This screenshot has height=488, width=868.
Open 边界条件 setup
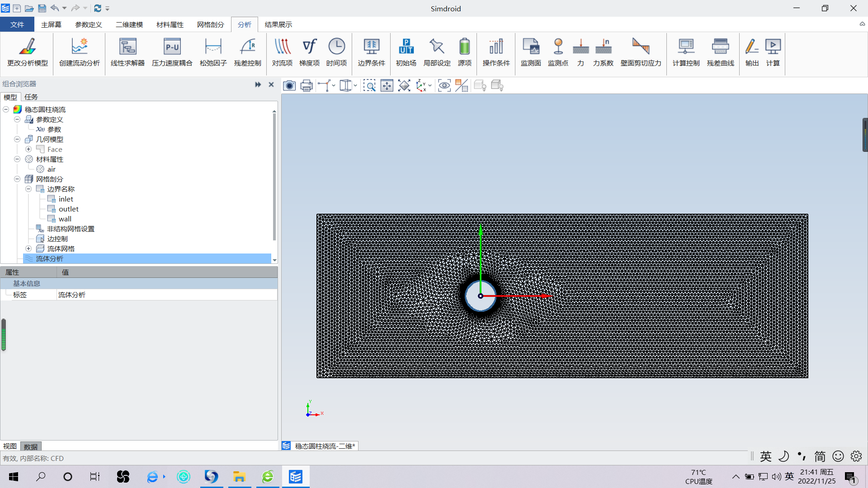(x=371, y=52)
